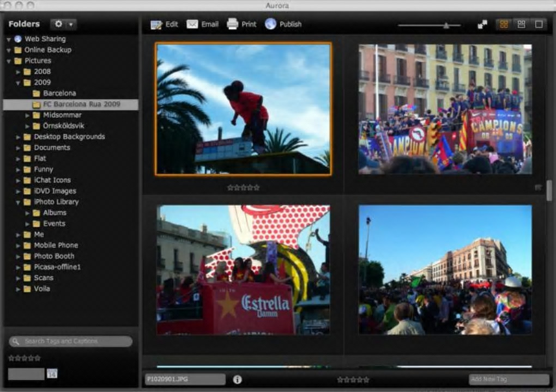Switch to thumbnail with filmstrip view
The width and height of the screenshot is (556, 392).
point(521,24)
